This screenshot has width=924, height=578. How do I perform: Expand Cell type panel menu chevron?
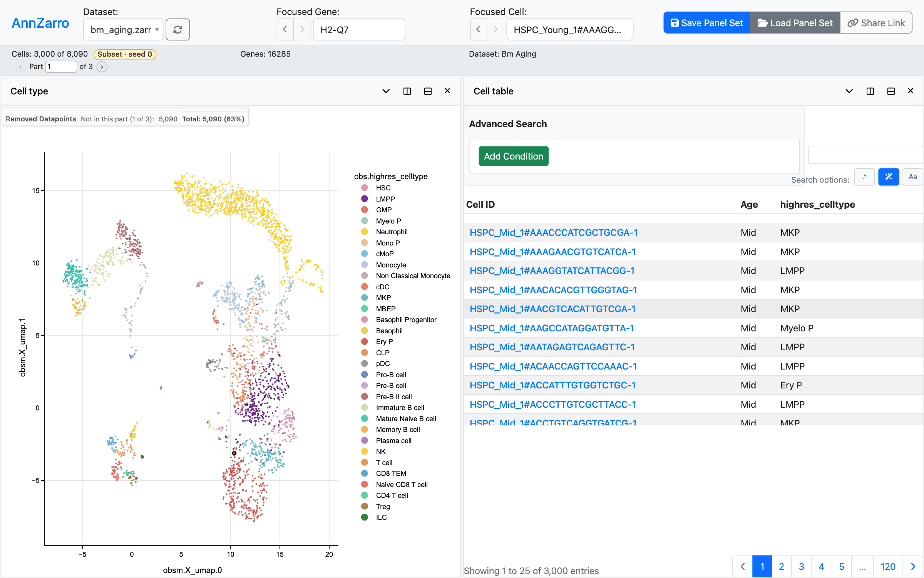tap(386, 91)
